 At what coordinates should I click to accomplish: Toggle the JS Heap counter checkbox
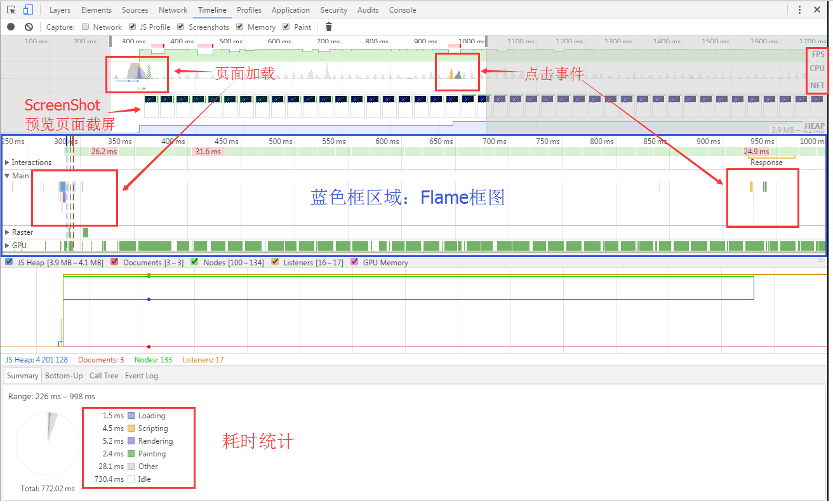pos(9,262)
